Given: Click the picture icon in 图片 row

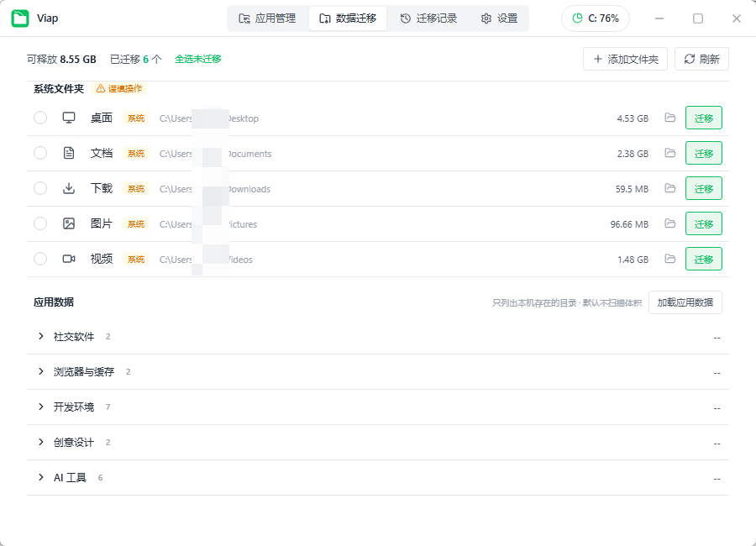Looking at the screenshot, I should (69, 223).
